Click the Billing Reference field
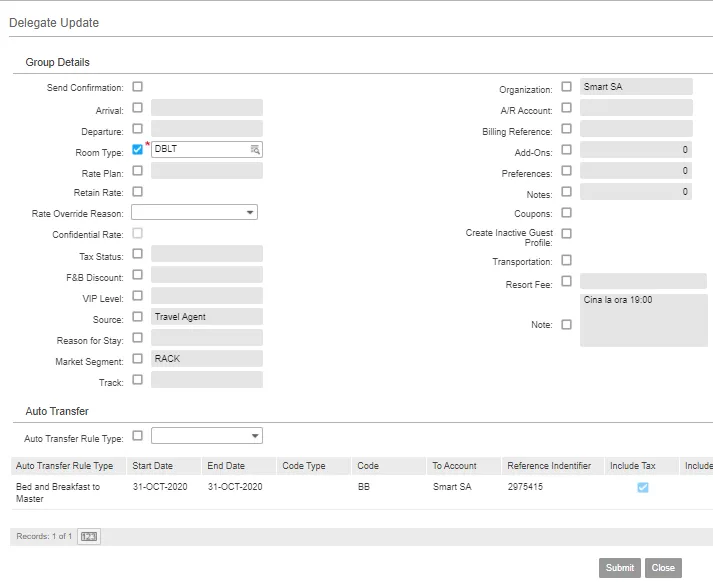Image resolution: width=713 pixels, height=584 pixels. point(636,129)
